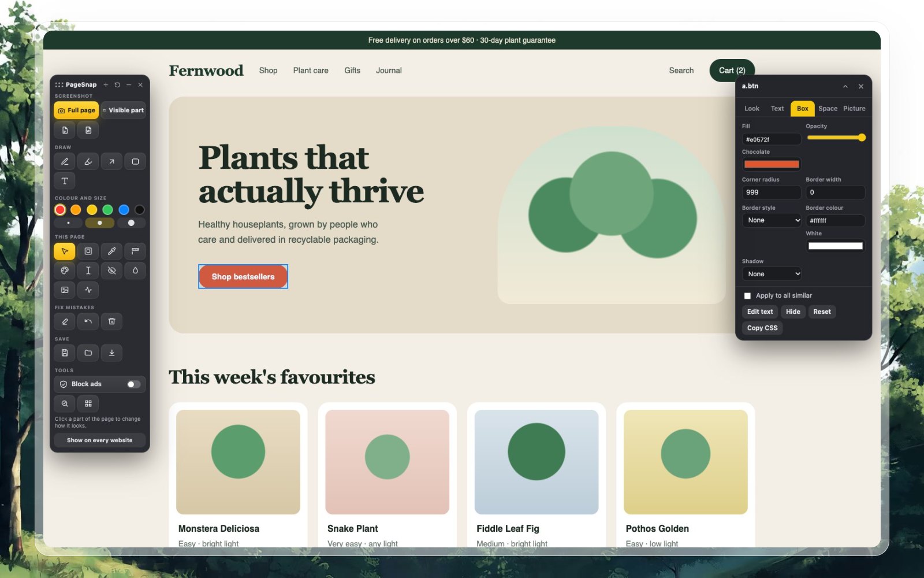
Task: Click the Copy CSS button
Action: [762, 328]
